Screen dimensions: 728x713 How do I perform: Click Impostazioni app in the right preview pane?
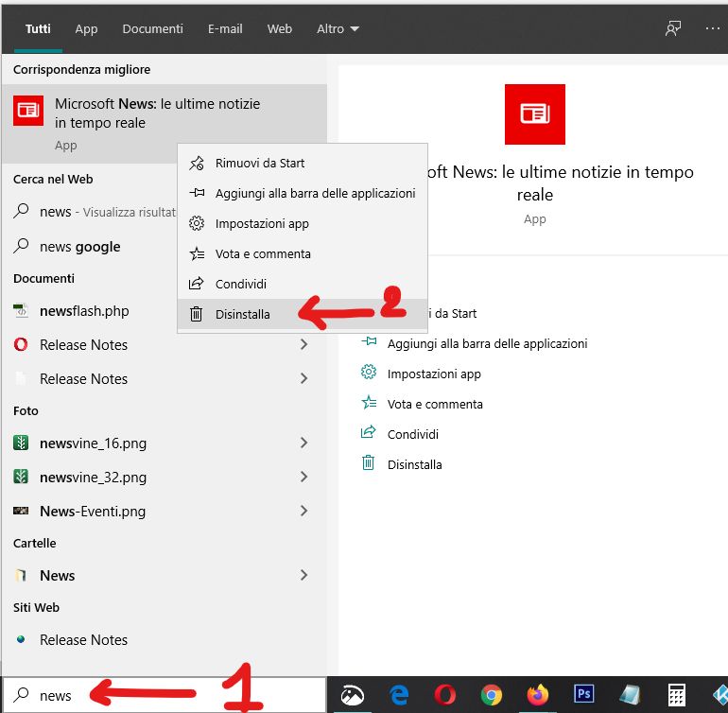click(x=434, y=374)
